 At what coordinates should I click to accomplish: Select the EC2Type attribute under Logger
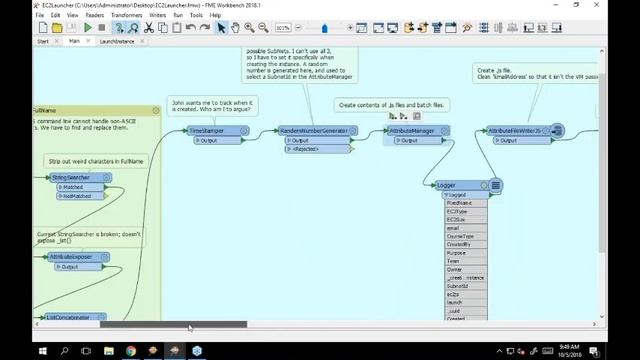[466, 212]
